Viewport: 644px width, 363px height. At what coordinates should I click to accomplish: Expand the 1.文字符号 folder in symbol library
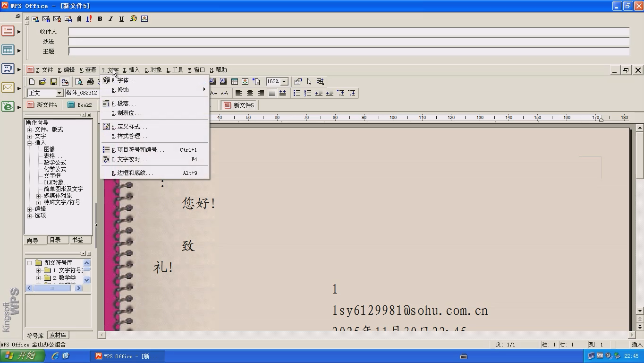coord(39,270)
